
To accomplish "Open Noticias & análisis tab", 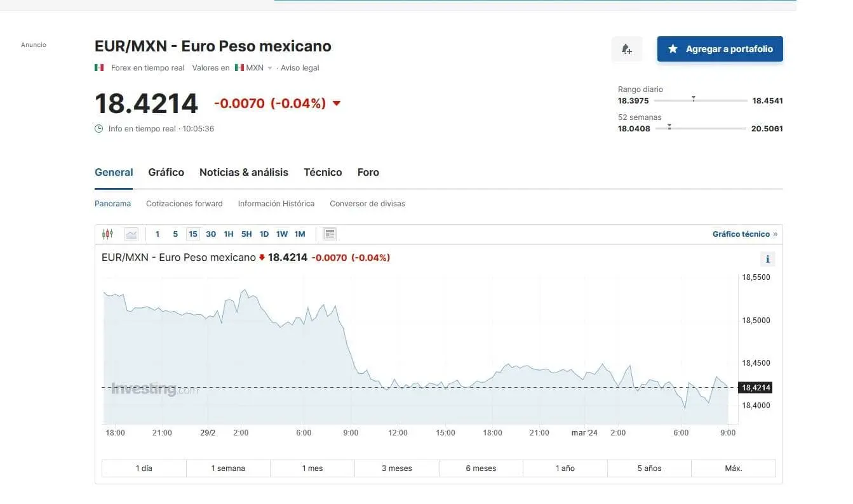I will (x=244, y=172).
